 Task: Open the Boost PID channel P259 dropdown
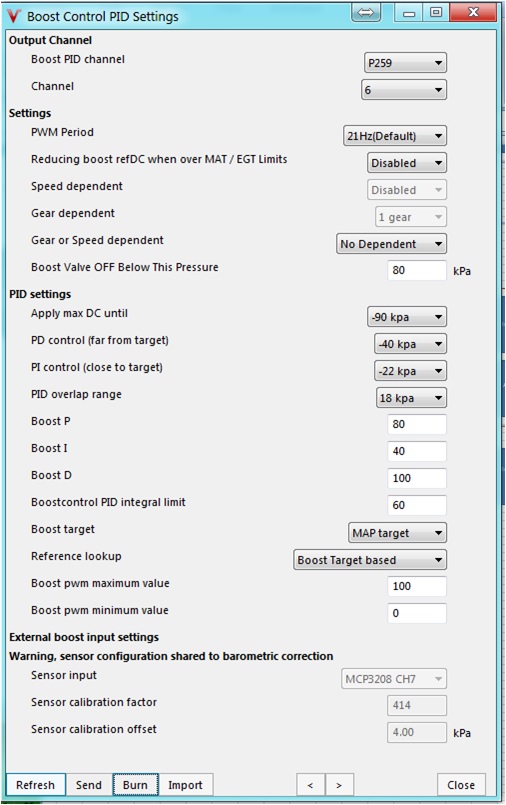click(405, 63)
